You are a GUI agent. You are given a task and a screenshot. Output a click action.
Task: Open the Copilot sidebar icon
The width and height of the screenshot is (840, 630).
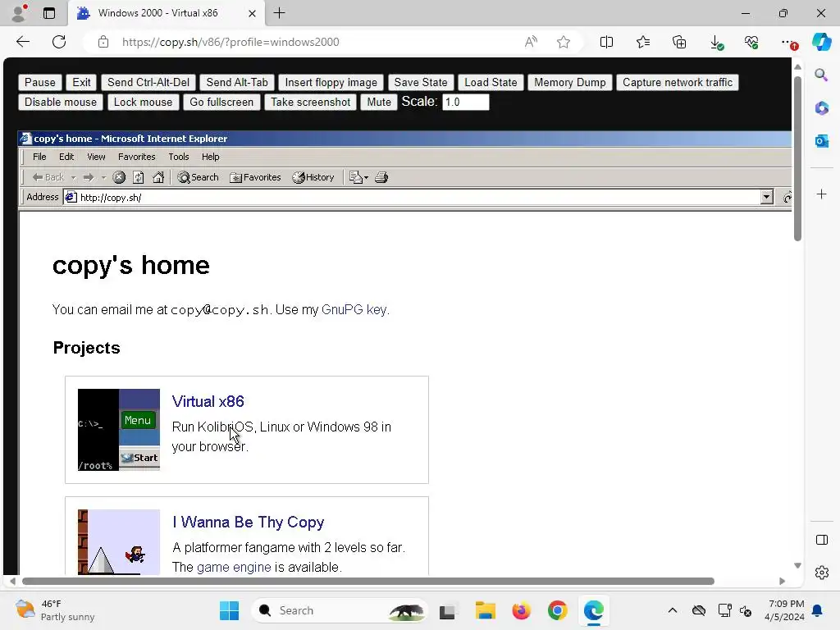822,42
